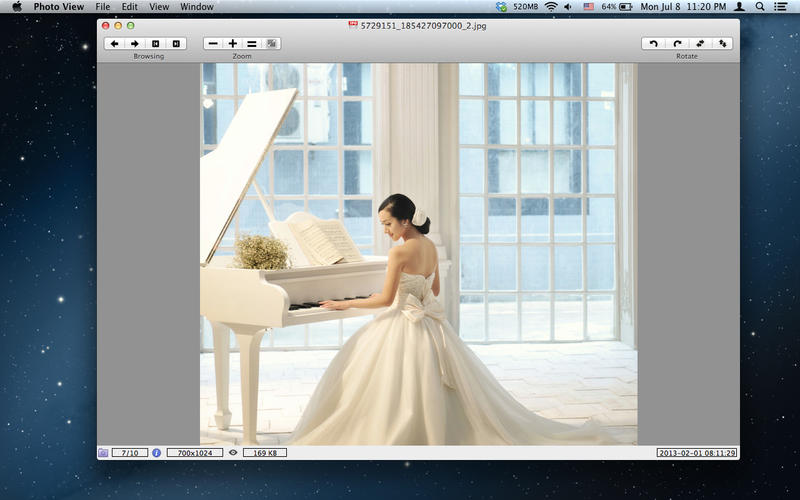
Task: Flip the image vertically
Action: point(723,44)
